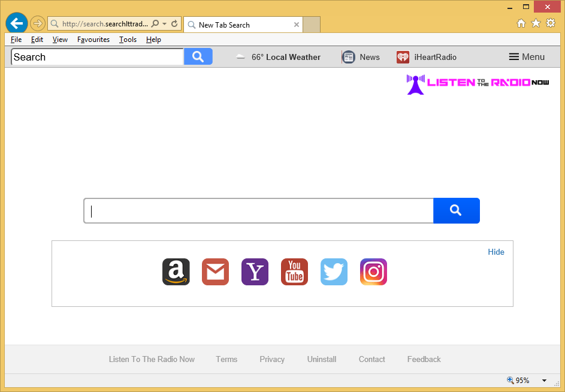Click the iHeartRadio logo icon
565x392 pixels.
[403, 57]
